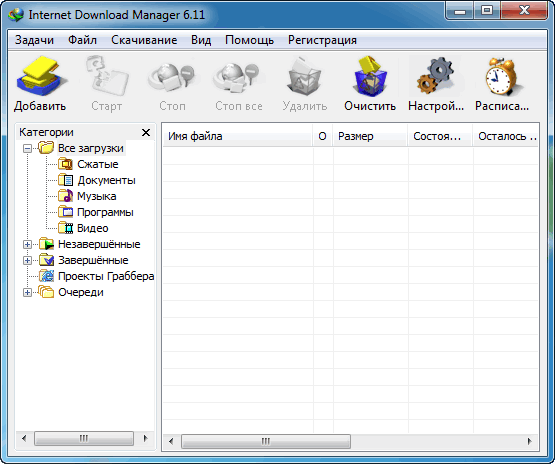The image size is (555, 464).
Task: Click the Завершённые folder icon
Action: click(46, 260)
